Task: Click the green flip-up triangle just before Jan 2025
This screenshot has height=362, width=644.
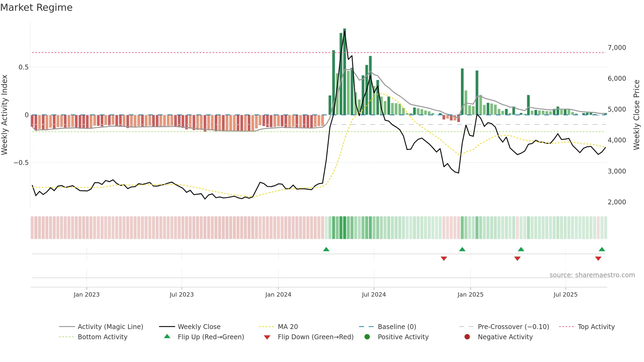Action: pyautogui.click(x=462, y=249)
